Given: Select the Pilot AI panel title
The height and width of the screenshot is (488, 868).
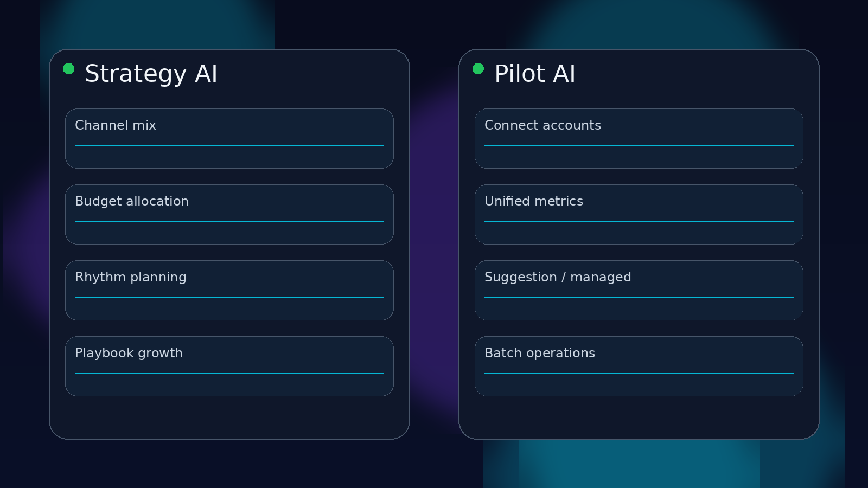Looking at the screenshot, I should (x=534, y=74).
